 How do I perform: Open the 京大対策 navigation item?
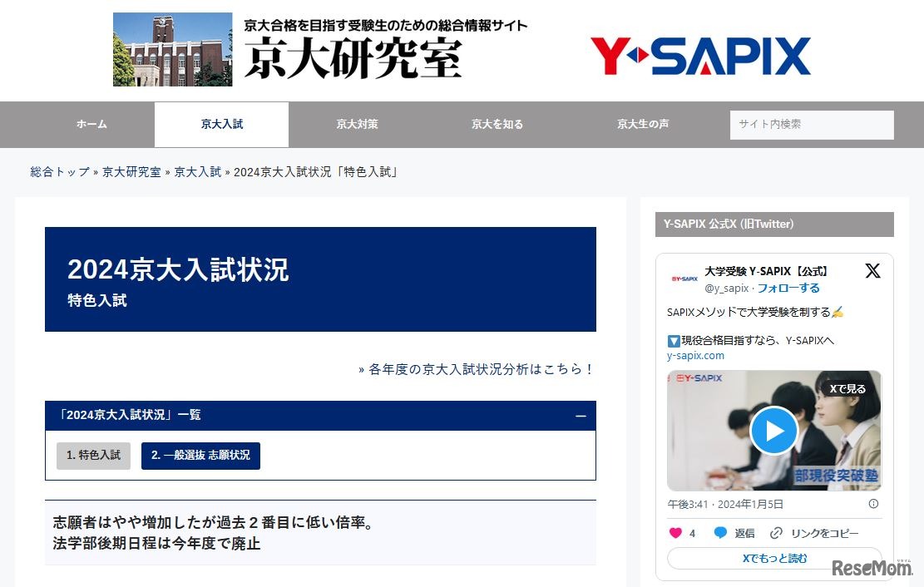coord(357,125)
